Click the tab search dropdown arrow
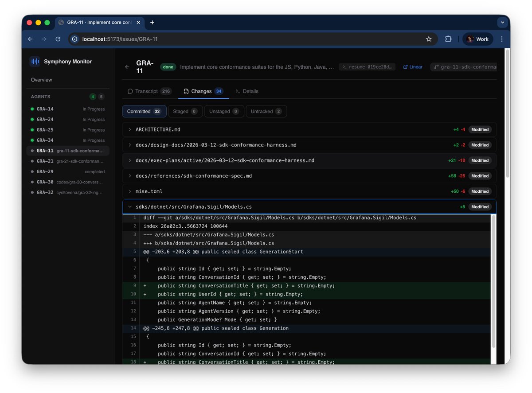The height and width of the screenshot is (393, 532). (x=502, y=22)
